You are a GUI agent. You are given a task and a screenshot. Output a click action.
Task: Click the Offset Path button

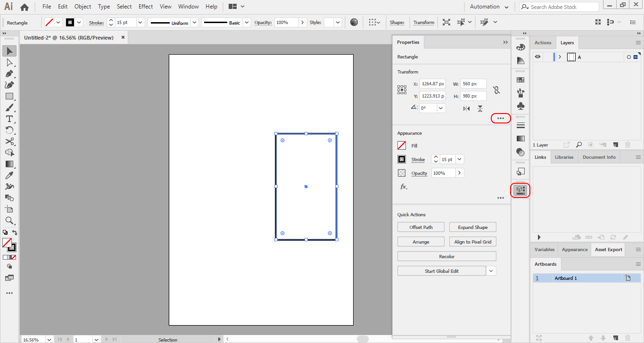point(421,227)
